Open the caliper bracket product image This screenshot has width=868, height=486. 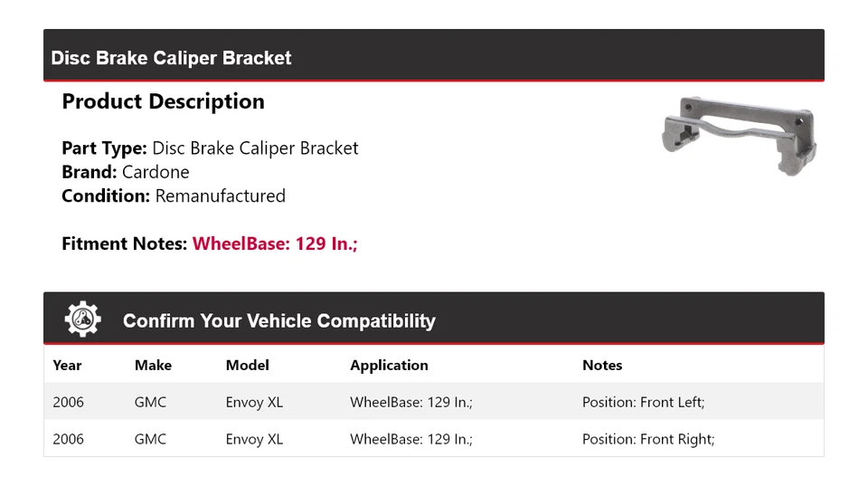pyautogui.click(x=739, y=136)
